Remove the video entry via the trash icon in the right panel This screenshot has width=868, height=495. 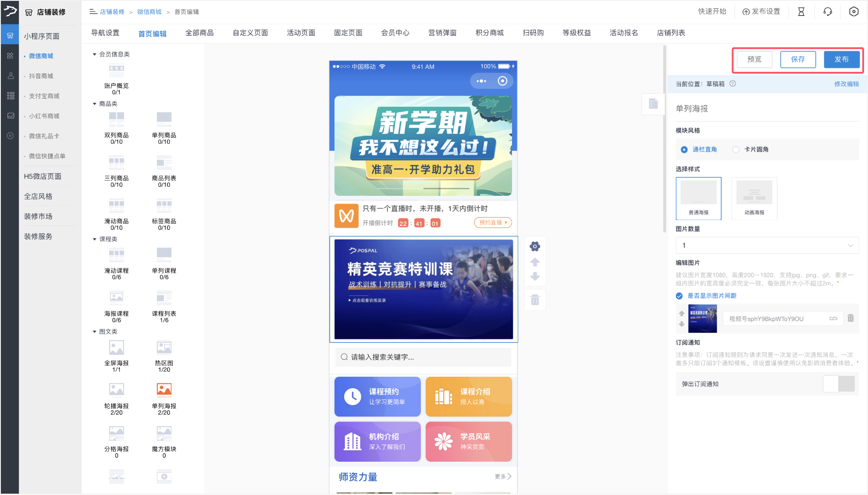click(851, 318)
